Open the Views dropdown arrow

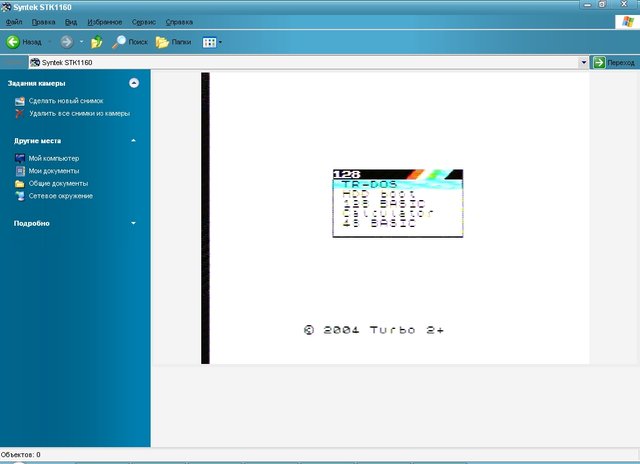220,42
